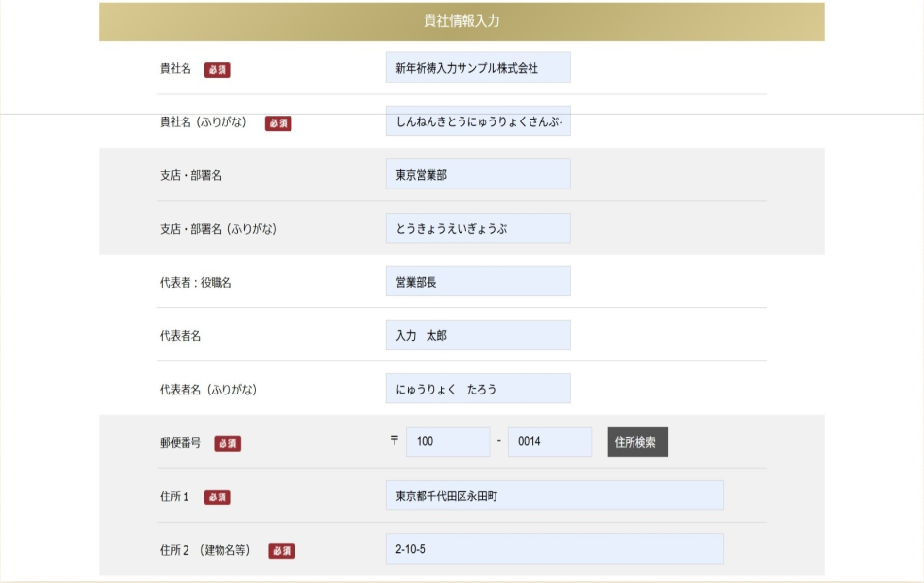Click the first postal code box showing 100

coord(447,441)
